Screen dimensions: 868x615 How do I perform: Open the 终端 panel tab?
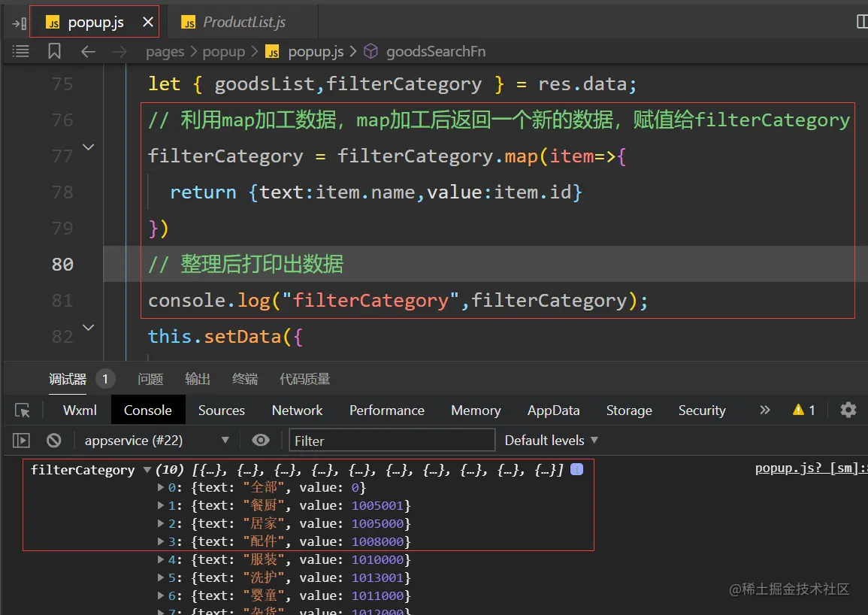(245, 379)
